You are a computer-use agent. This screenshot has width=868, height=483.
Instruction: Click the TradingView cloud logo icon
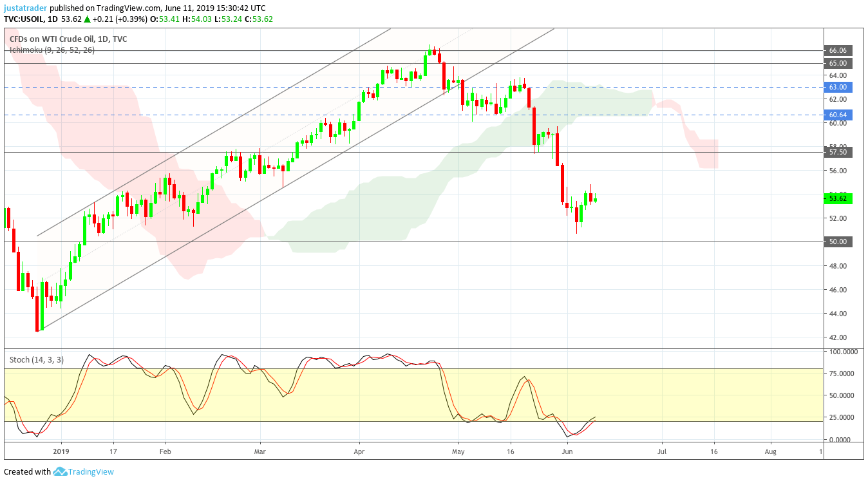(60, 471)
